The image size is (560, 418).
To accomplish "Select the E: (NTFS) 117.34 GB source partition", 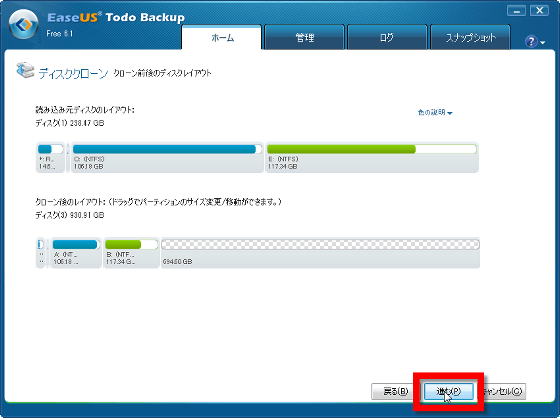I will (372, 157).
